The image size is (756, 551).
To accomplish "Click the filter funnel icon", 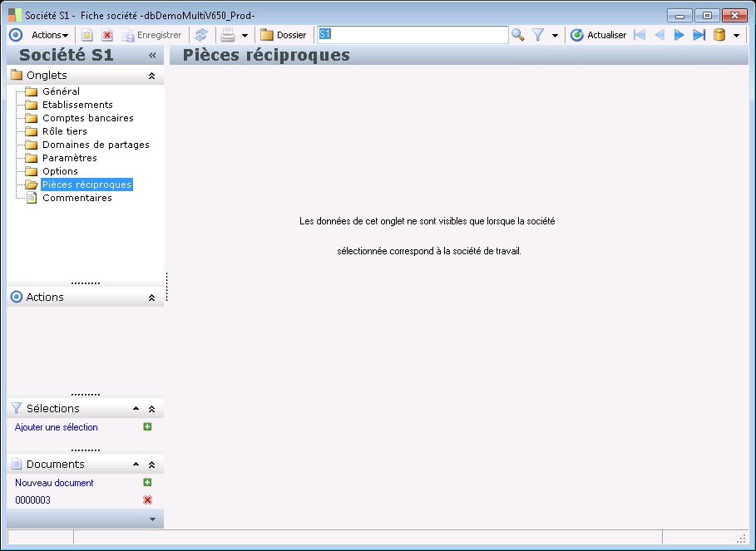I will [x=538, y=35].
